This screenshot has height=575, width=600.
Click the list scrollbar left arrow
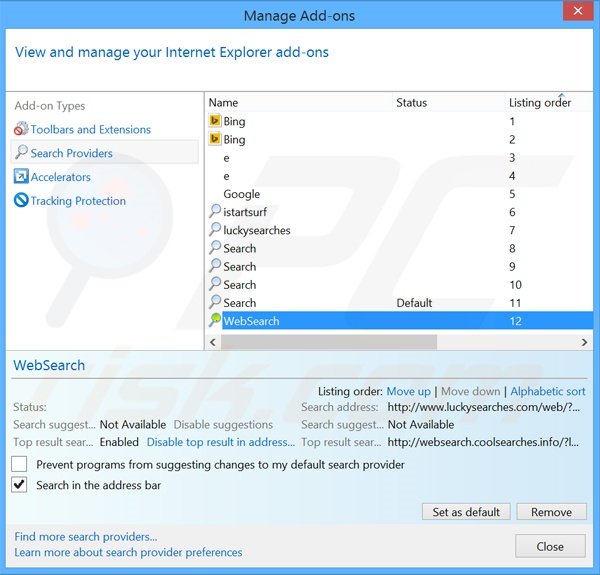pos(213,342)
